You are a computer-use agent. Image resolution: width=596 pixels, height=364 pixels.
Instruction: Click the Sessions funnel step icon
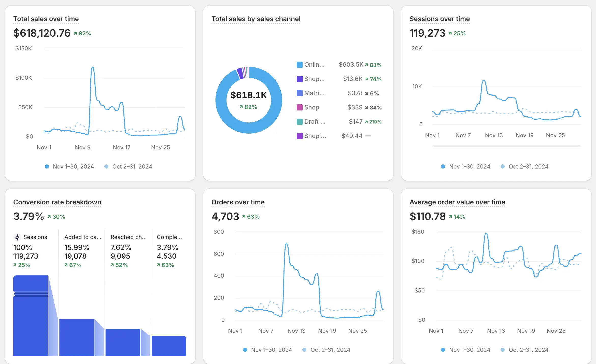tap(17, 237)
